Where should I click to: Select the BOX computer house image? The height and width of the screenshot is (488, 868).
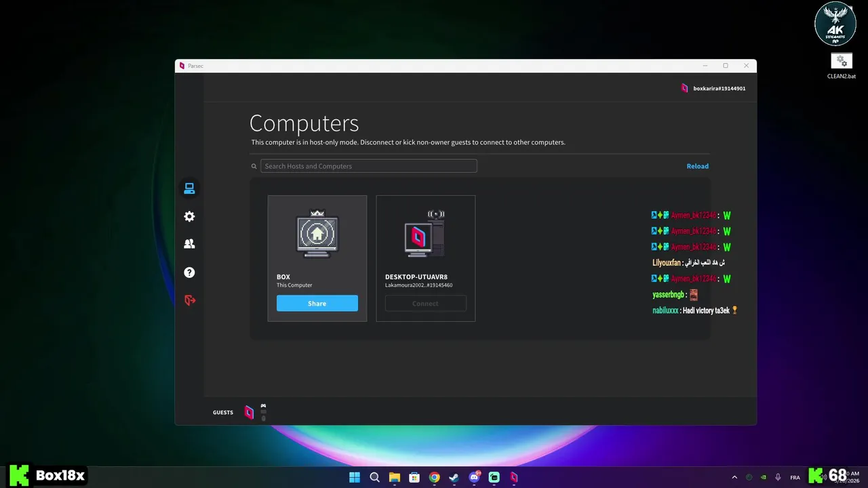coord(317,233)
